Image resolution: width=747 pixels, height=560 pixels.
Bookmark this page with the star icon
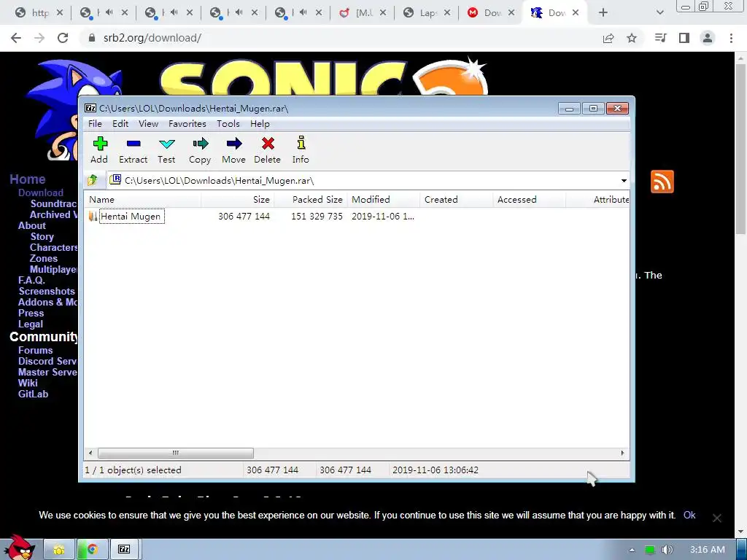click(x=632, y=38)
